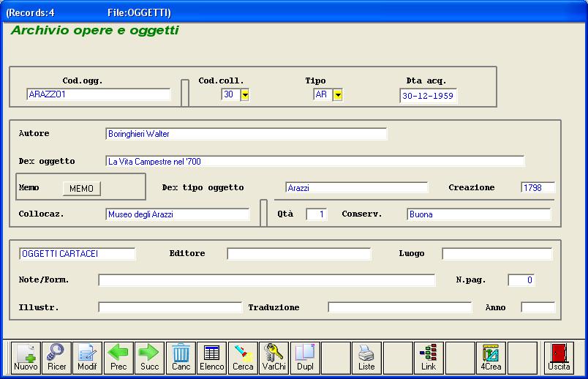Viewport: 588px width, 379px height.
Task: Click the Conserv. field Buona
Action: pyautogui.click(x=479, y=214)
